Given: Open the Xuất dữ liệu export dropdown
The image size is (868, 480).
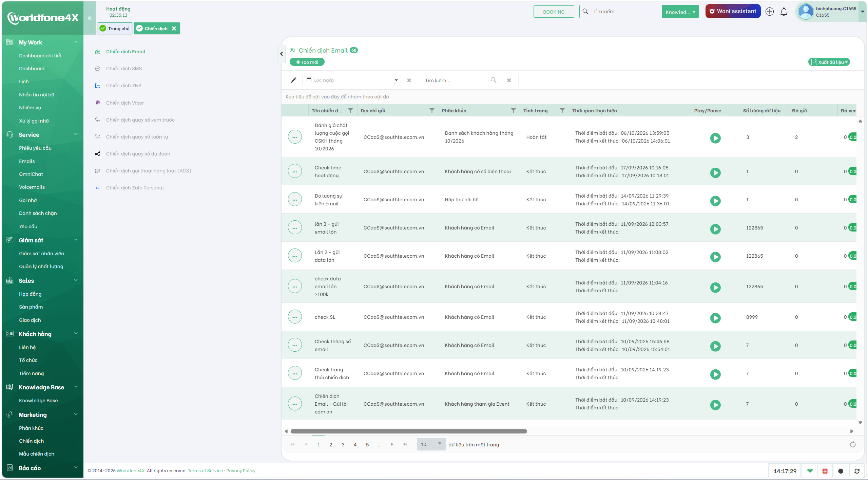Looking at the screenshot, I should coord(829,62).
